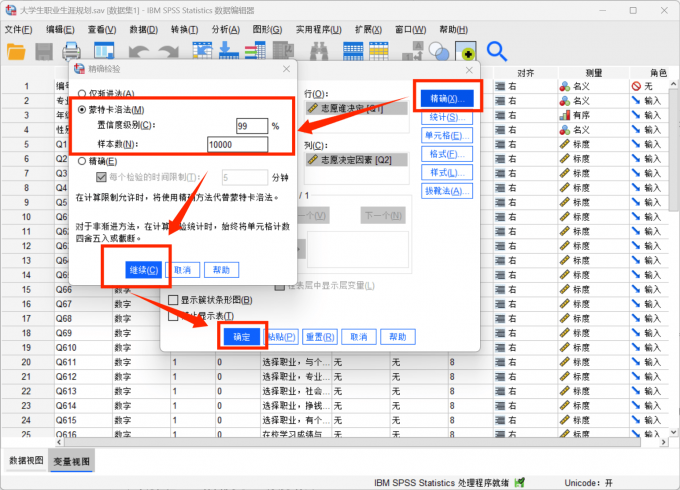Viewport: 680px width, 490px height.
Task: Click the Print toolbar icon
Action: coord(73,51)
